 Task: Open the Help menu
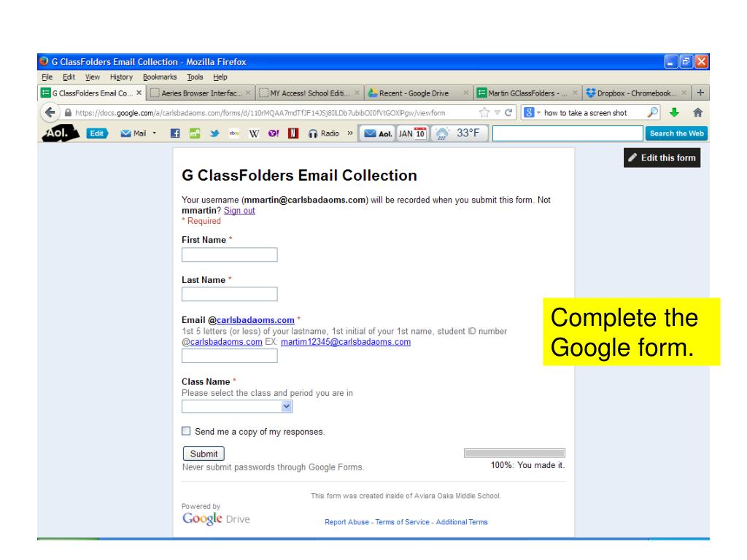(220, 77)
